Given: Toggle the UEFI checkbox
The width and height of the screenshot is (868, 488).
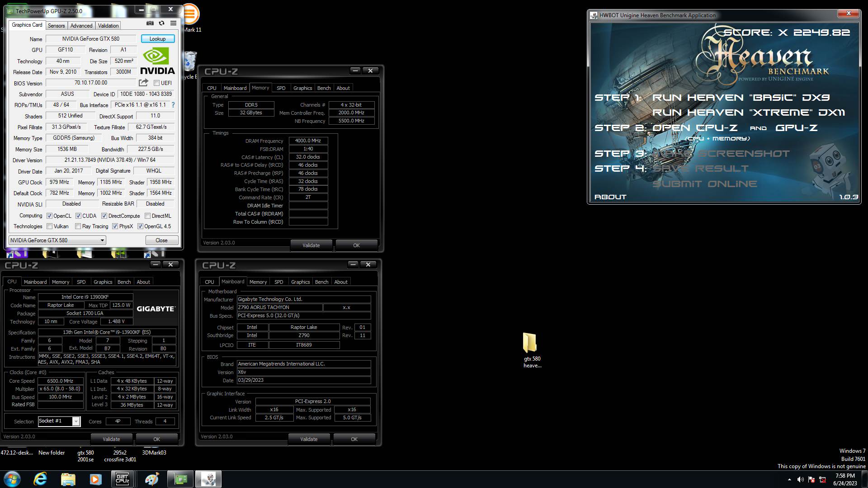Looking at the screenshot, I should tap(156, 83).
